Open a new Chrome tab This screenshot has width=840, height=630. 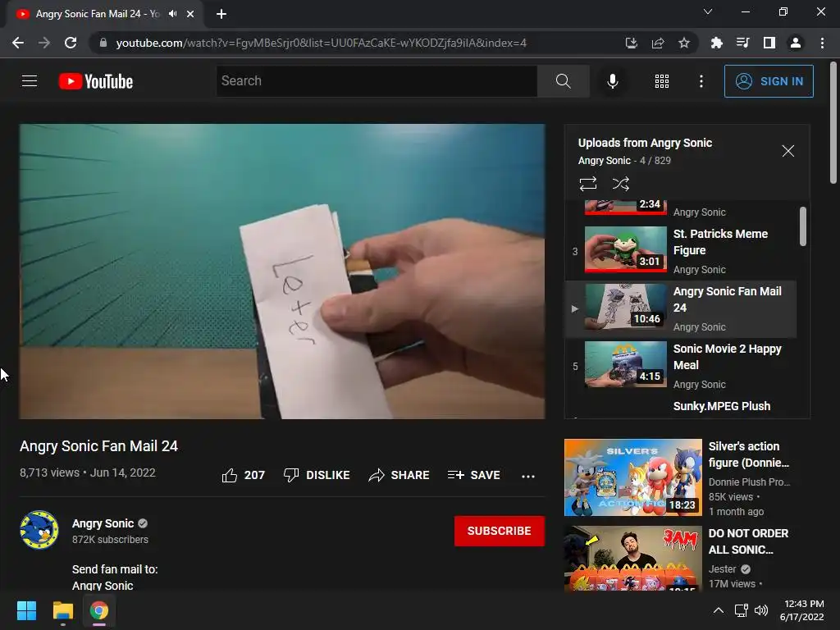click(x=221, y=14)
